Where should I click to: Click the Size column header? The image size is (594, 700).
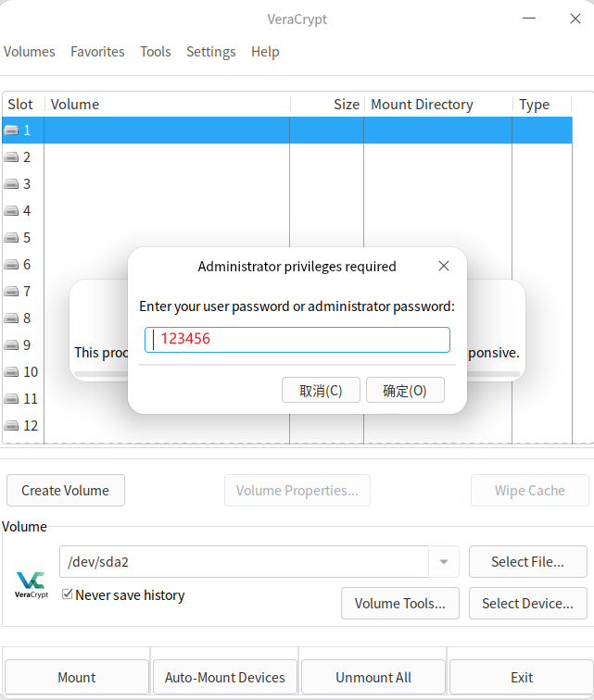(x=327, y=105)
